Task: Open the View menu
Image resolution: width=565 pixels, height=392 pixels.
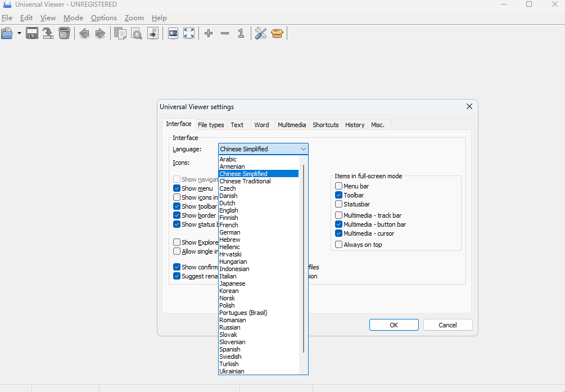Action: click(x=48, y=17)
